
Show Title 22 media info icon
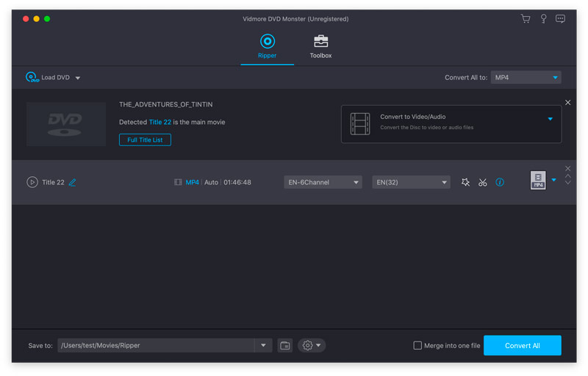click(500, 182)
